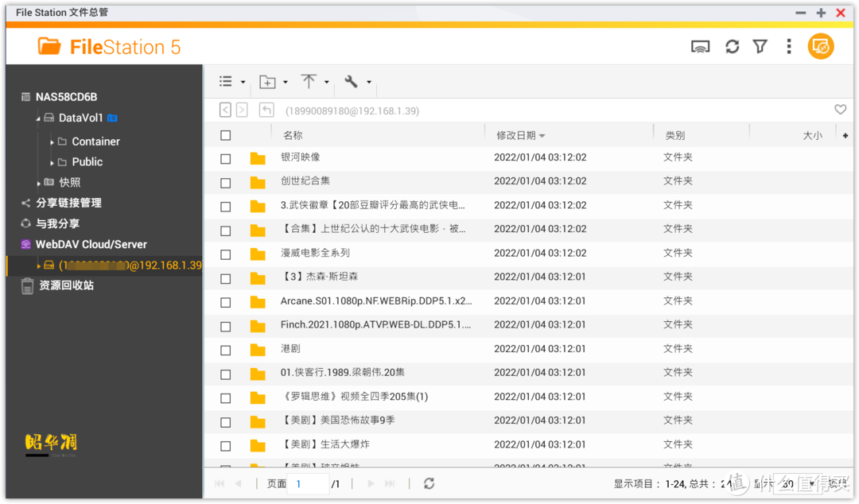The width and height of the screenshot is (859, 504).
Task: Click the FileStation 5 logo
Action: point(109,47)
